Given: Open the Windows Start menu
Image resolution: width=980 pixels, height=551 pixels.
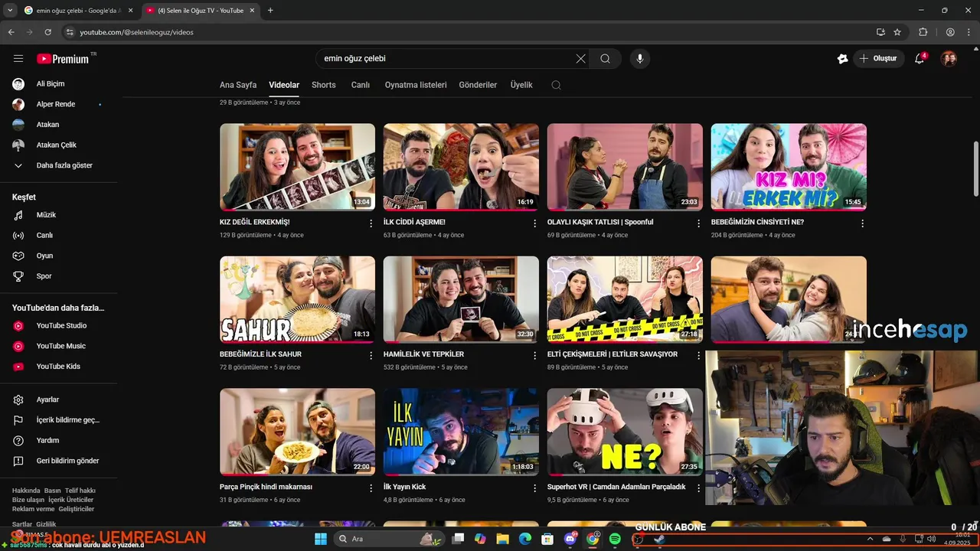Looking at the screenshot, I should [321, 539].
